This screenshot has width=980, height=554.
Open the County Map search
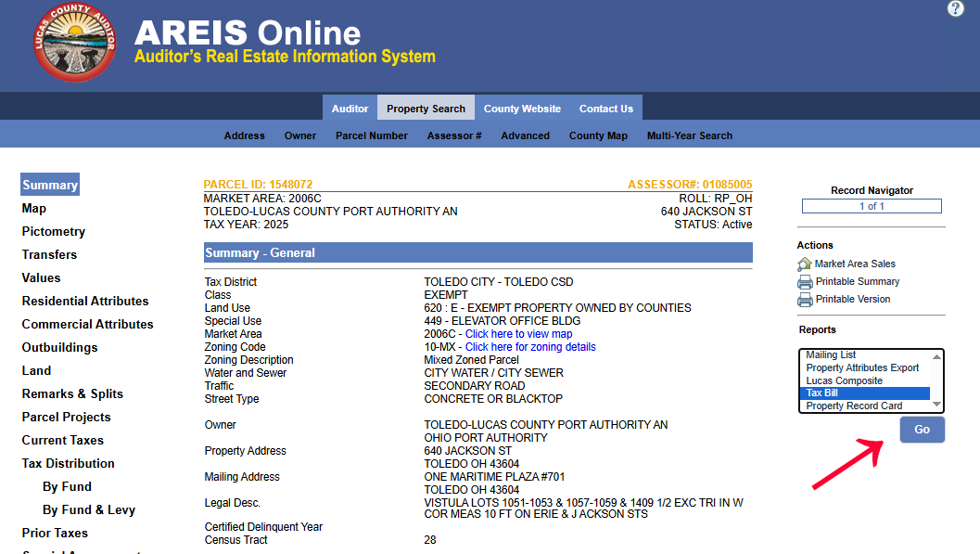click(598, 135)
